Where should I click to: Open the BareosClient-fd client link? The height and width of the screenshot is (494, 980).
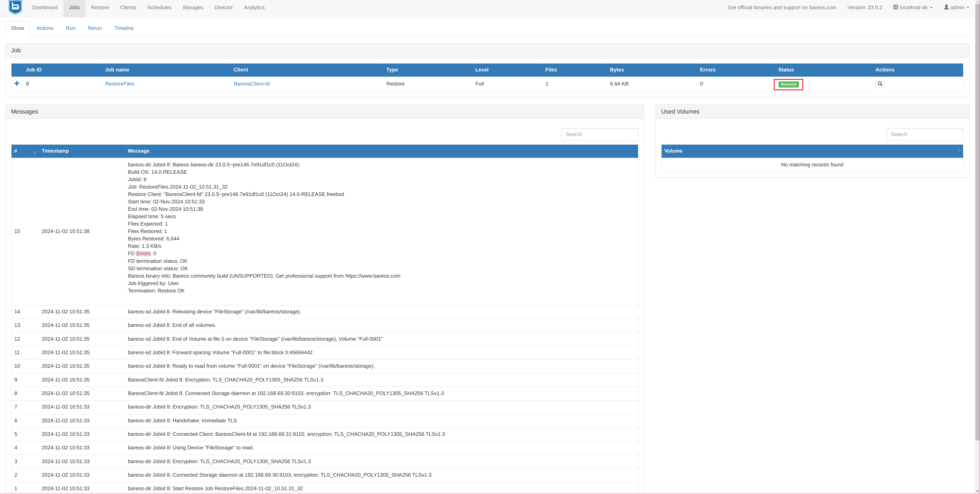[x=252, y=84]
